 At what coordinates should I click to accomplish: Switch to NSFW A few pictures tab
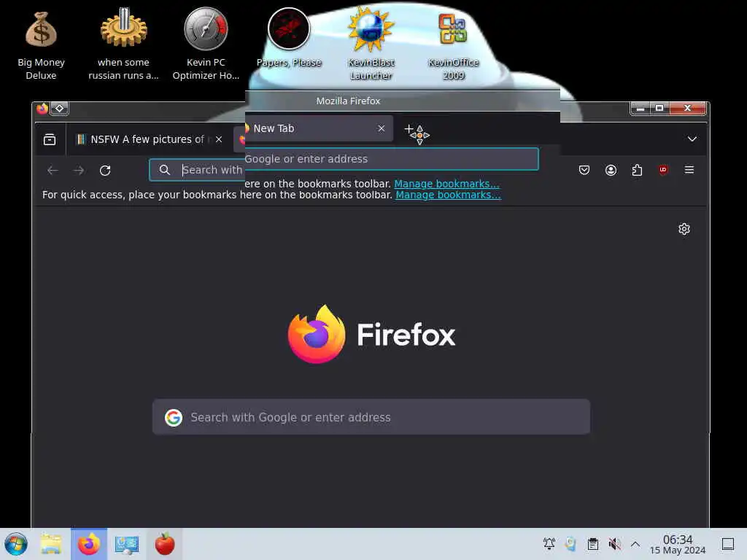pyautogui.click(x=149, y=139)
